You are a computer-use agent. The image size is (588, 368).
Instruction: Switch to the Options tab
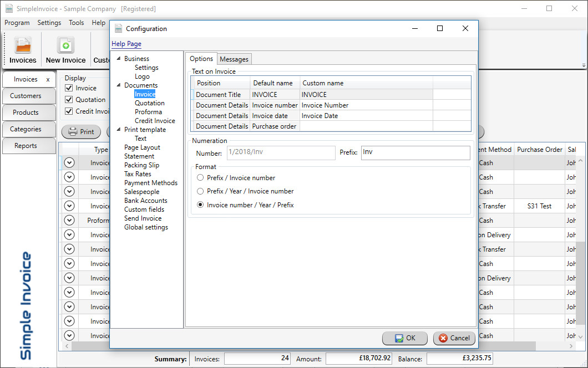201,58
